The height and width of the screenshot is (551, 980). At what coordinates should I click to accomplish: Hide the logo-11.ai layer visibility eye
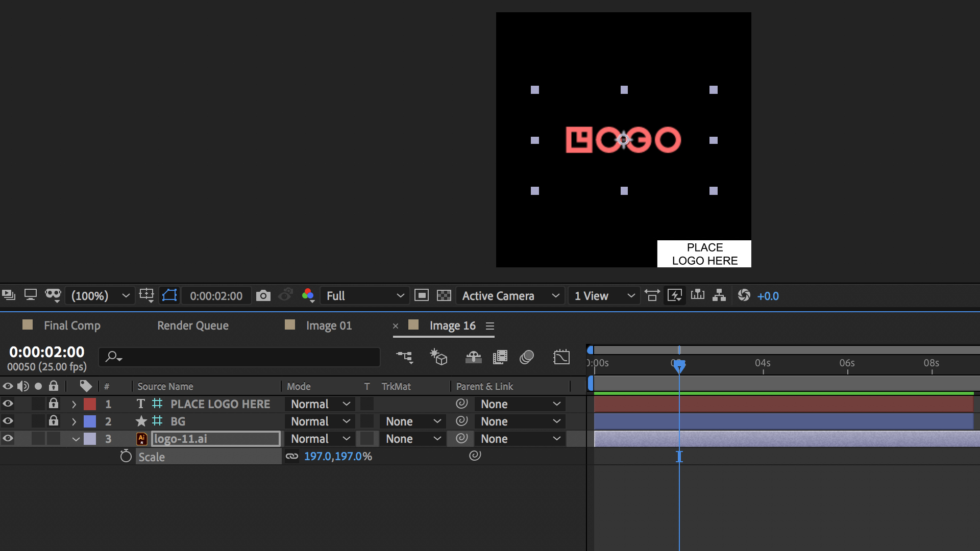coord(8,438)
